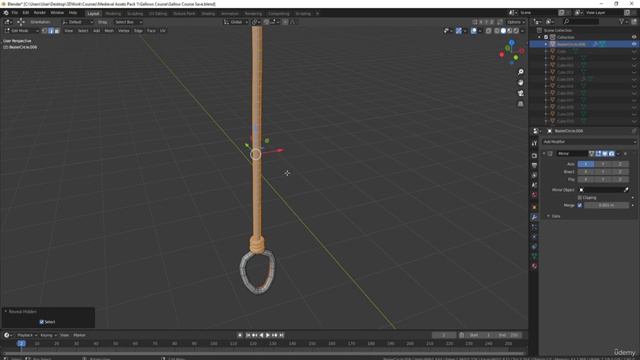This screenshot has height=360, width=640.
Task: Open the Object Constraints tab icon
Action: point(534,247)
